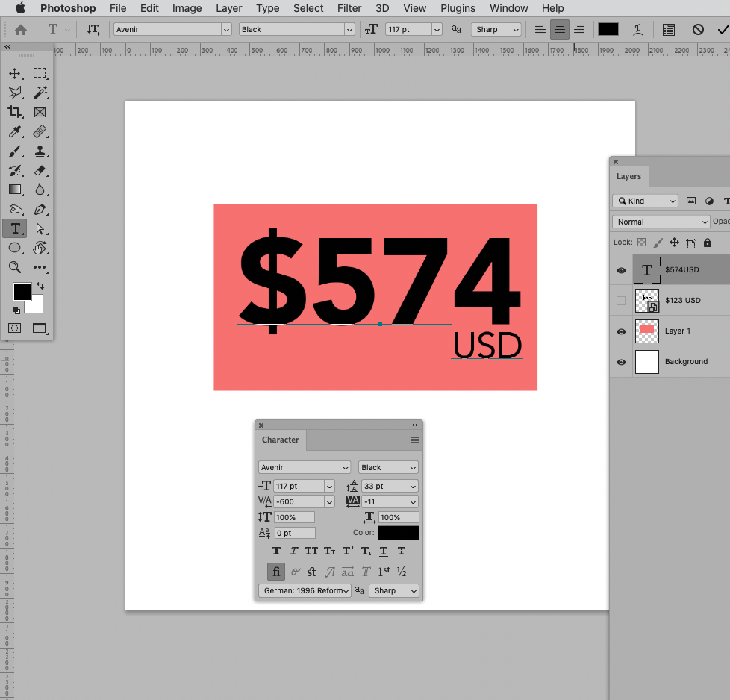This screenshot has width=730, height=700.
Task: Select the Zoom tool
Action: tap(15, 267)
